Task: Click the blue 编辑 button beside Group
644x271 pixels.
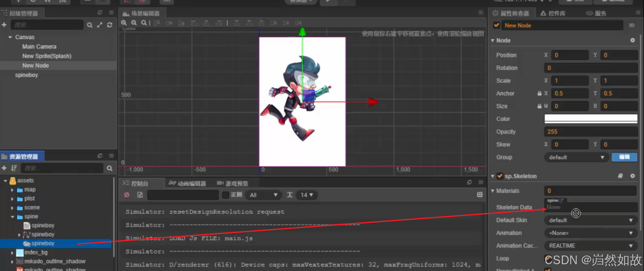Action: click(x=624, y=157)
